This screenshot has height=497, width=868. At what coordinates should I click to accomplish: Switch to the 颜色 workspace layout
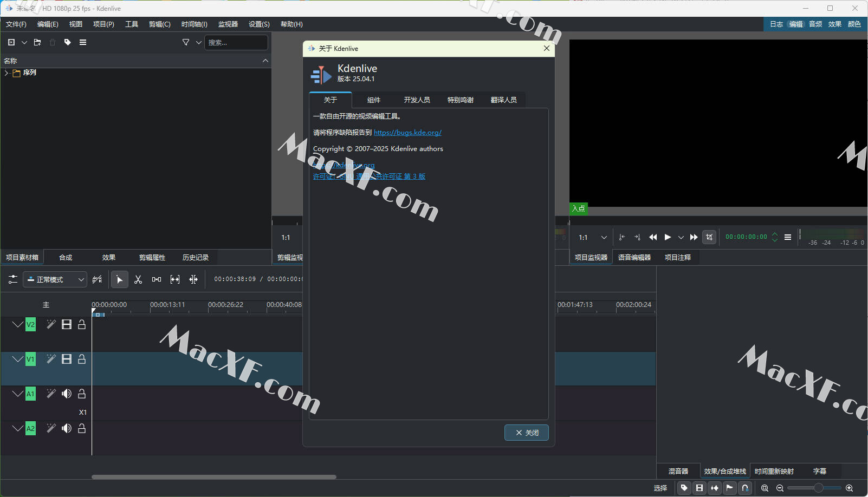(854, 24)
